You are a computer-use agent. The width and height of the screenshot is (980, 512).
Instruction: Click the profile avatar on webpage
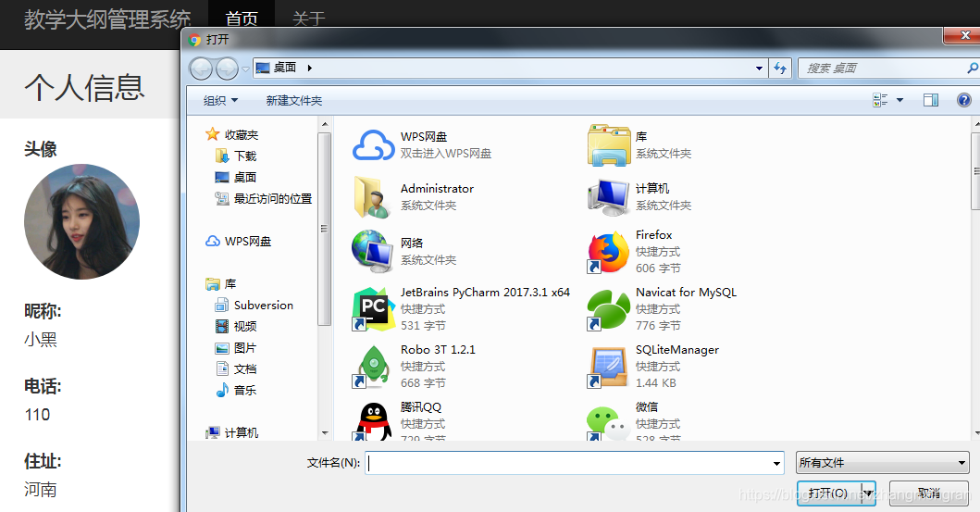(x=81, y=221)
